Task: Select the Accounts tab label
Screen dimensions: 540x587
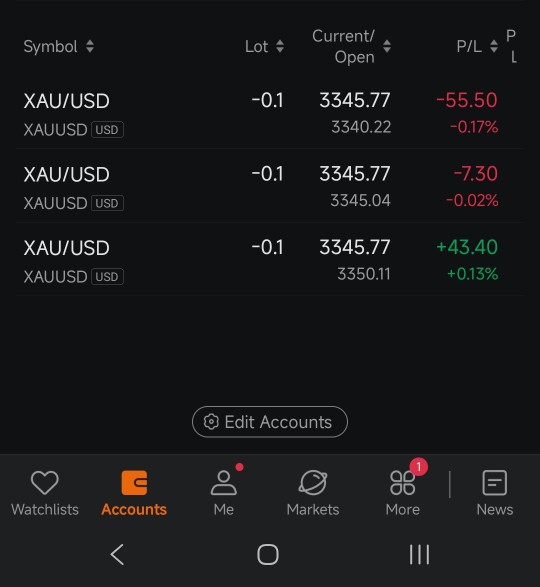Action: pos(134,510)
